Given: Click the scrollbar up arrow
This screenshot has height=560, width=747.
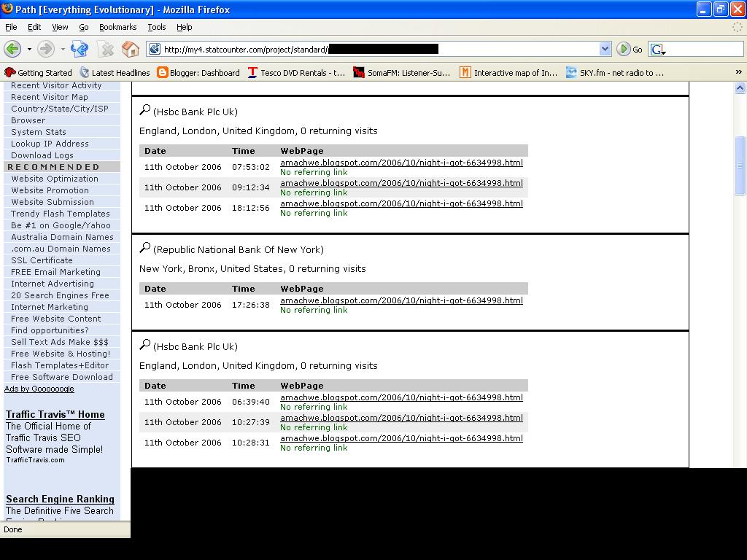Looking at the screenshot, I should pos(740,87).
